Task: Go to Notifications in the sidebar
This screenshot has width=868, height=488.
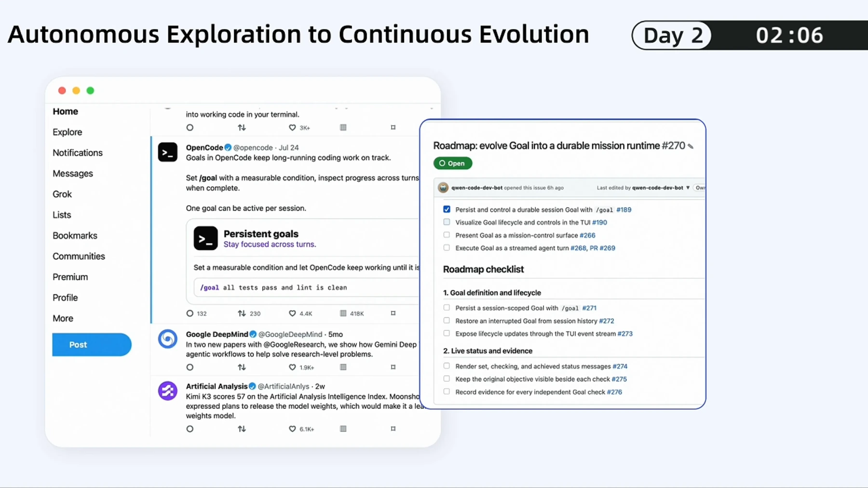Action: click(x=78, y=153)
